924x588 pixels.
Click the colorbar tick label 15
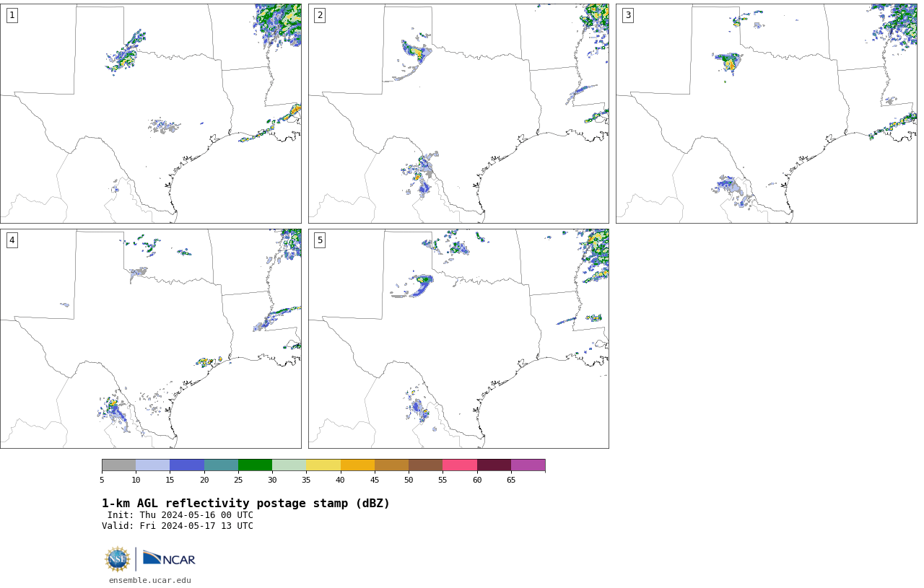(170, 480)
